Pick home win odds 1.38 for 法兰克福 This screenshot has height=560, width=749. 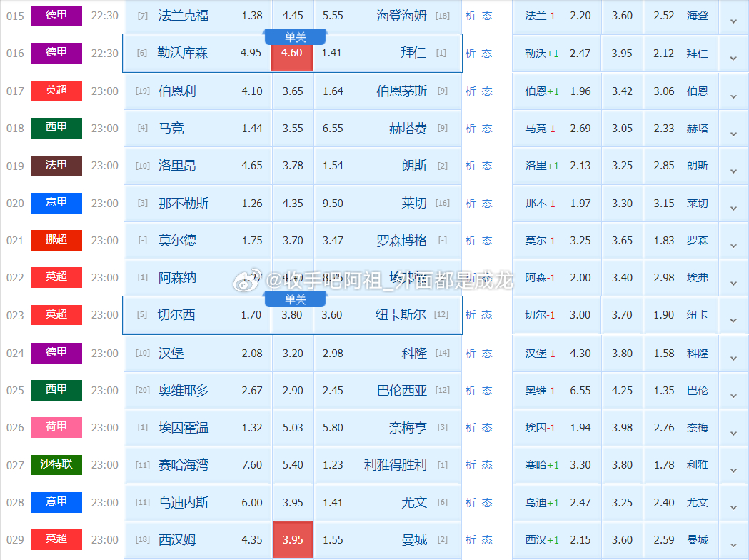tap(252, 16)
